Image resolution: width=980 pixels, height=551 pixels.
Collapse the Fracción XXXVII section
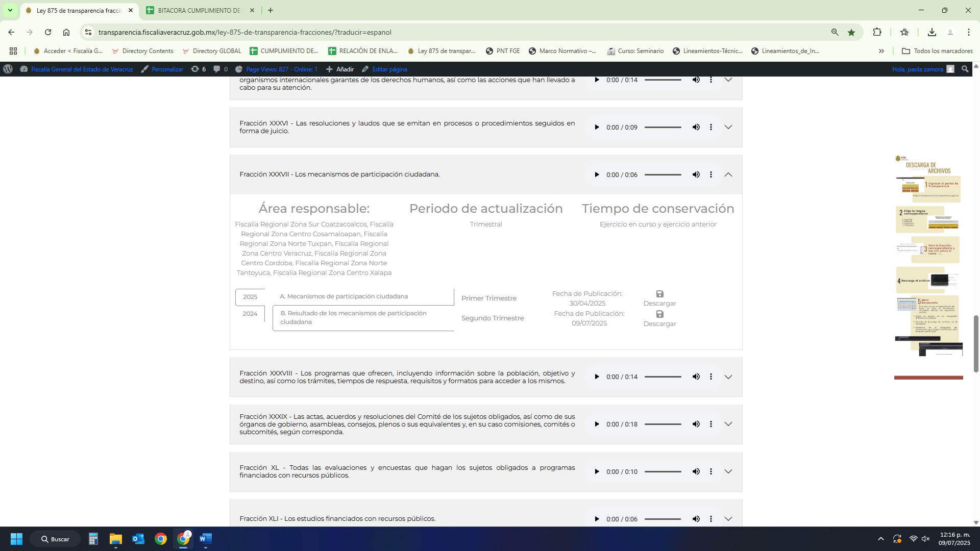[728, 174]
